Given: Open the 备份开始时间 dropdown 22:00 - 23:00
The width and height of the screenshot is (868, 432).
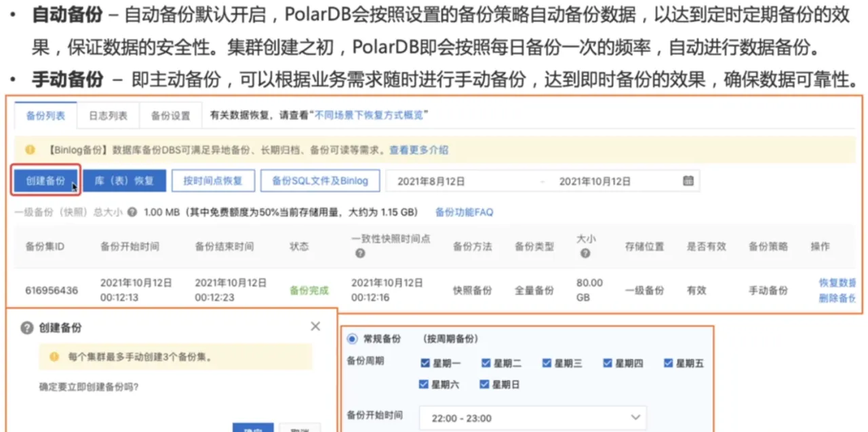Looking at the screenshot, I should click(532, 418).
